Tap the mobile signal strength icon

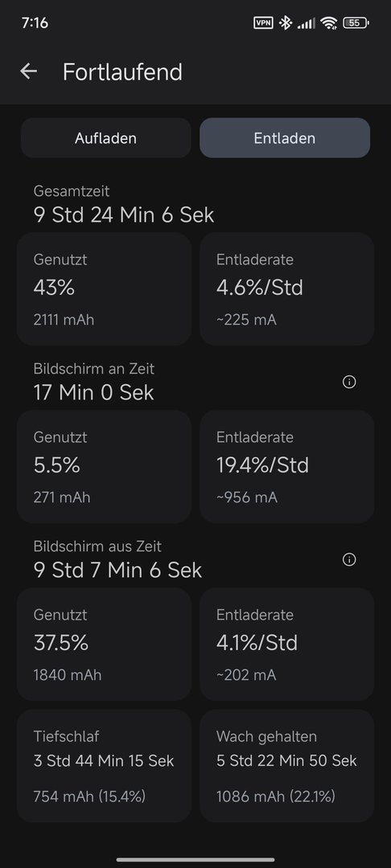(x=307, y=23)
